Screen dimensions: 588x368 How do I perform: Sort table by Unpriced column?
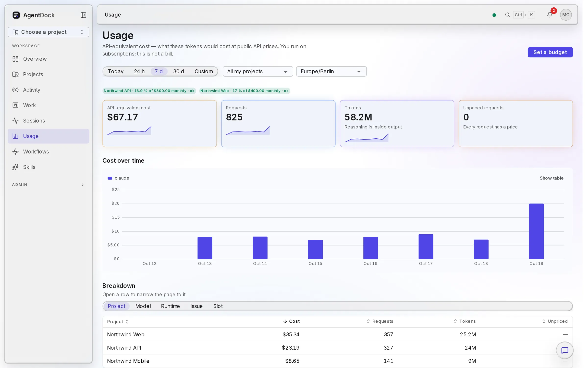click(555, 321)
